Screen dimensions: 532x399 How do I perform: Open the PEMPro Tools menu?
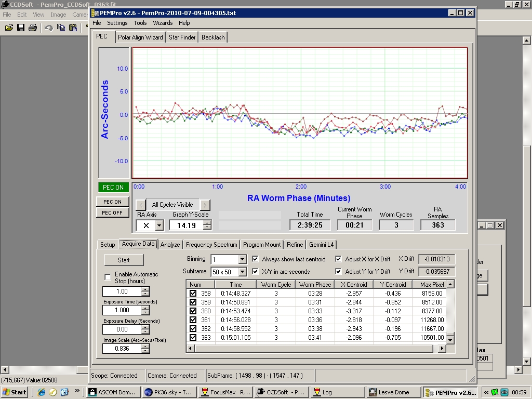coord(140,23)
